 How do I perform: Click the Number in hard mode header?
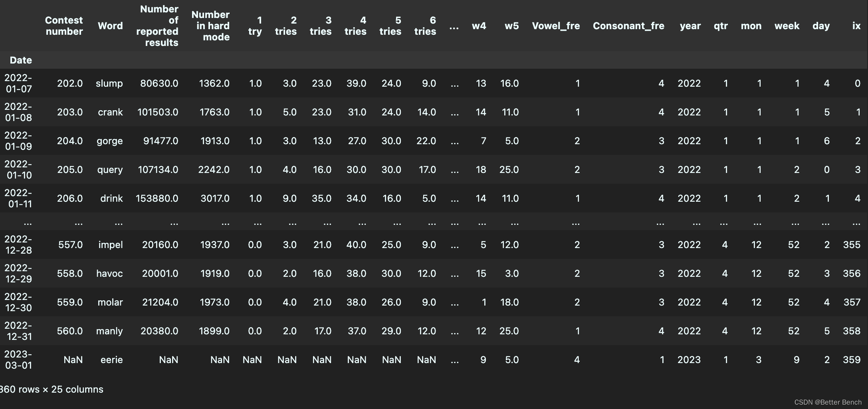click(x=211, y=26)
